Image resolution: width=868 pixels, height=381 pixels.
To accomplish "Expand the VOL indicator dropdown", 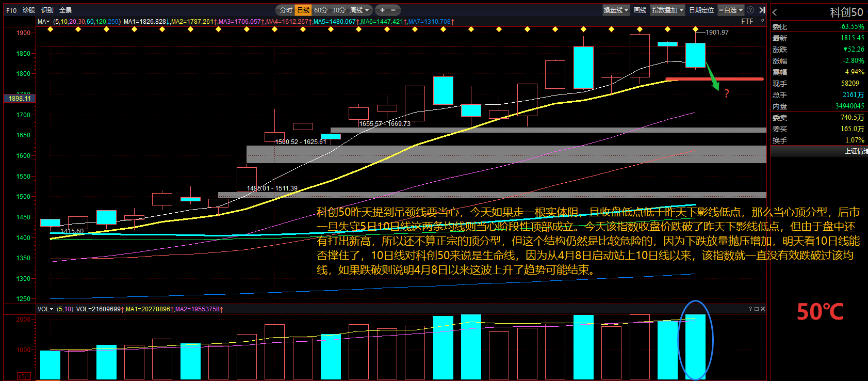I will [45, 309].
